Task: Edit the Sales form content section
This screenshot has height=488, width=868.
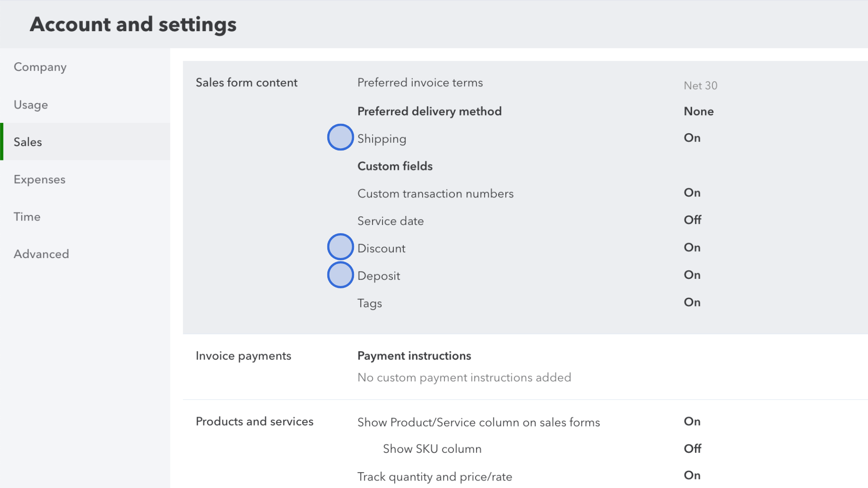Action: [246, 83]
